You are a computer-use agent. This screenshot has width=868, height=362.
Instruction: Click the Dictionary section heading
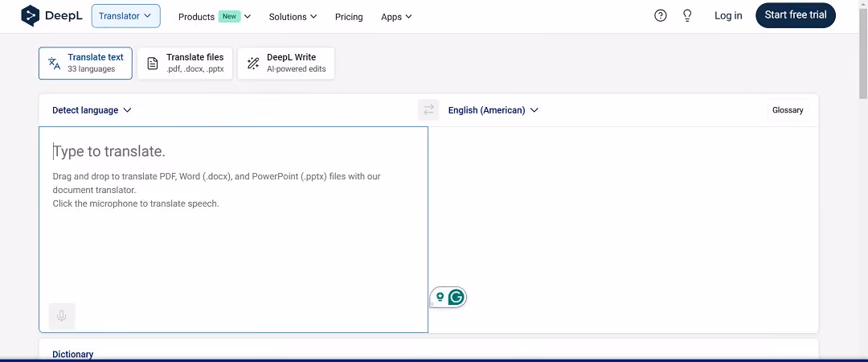click(x=72, y=354)
